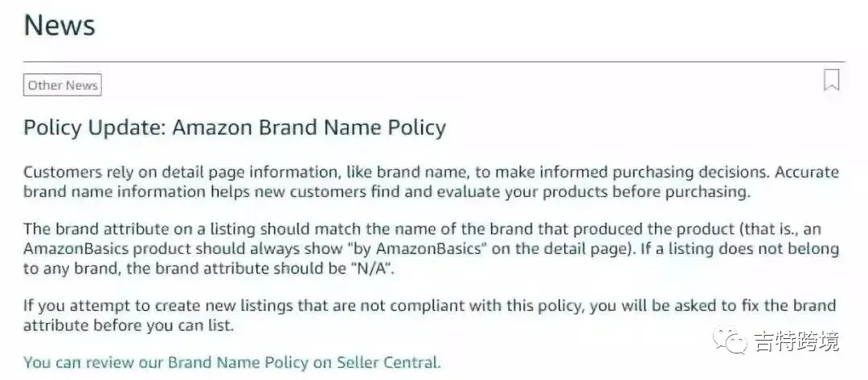Image resolution: width=868 pixels, height=380 pixels.
Task: Open the Brand Name Policy review link
Action: tap(232, 363)
